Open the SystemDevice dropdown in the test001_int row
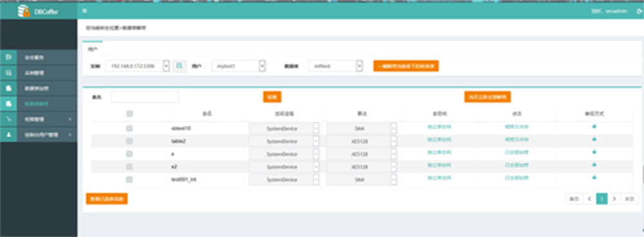This screenshot has height=237, width=644. pyautogui.click(x=284, y=180)
